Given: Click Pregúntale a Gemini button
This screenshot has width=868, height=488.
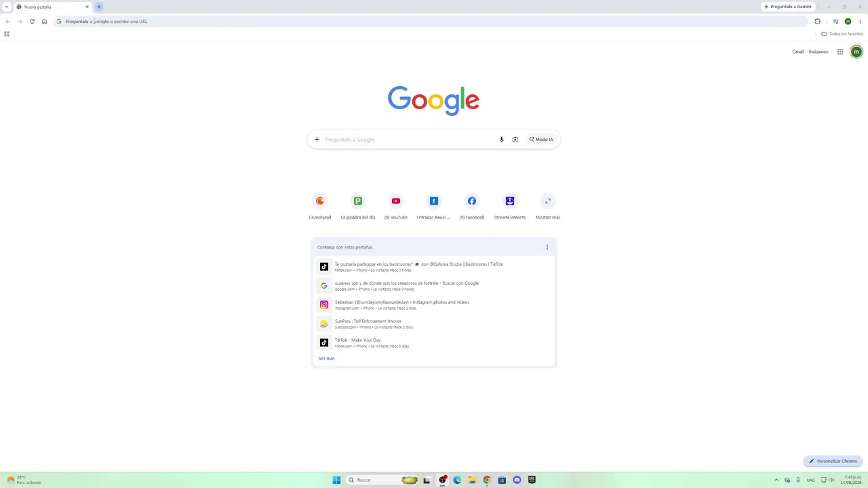Looking at the screenshot, I should click(x=787, y=7).
